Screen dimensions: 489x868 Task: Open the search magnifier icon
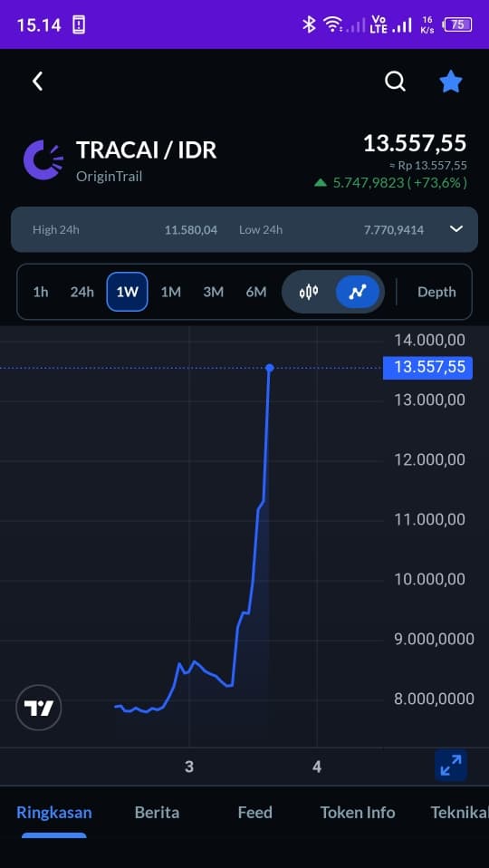[395, 82]
